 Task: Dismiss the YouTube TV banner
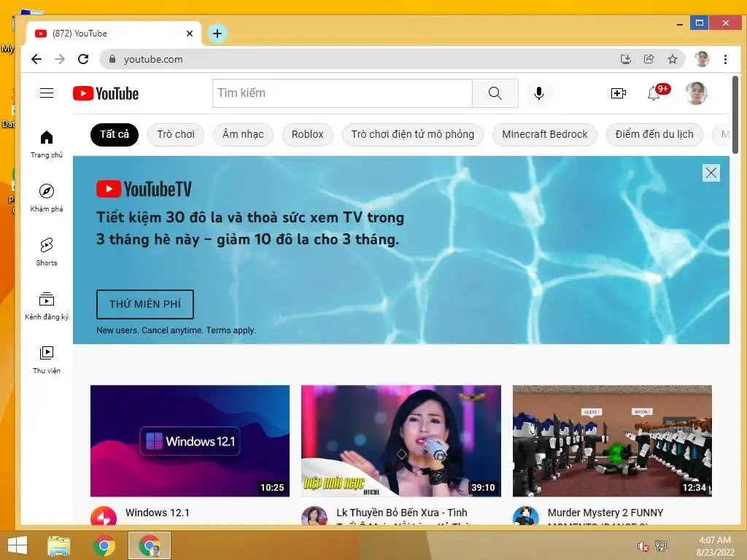[x=711, y=173]
